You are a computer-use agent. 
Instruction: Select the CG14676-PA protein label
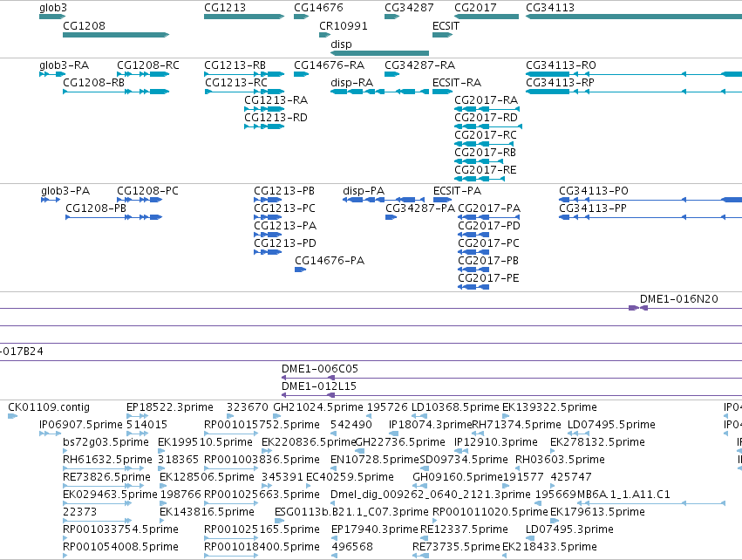click(x=330, y=260)
